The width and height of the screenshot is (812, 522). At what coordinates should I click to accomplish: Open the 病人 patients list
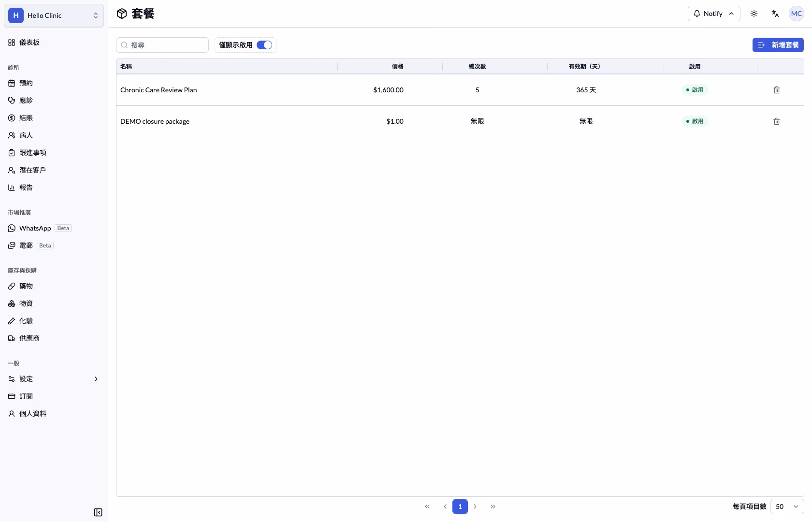tap(54, 135)
